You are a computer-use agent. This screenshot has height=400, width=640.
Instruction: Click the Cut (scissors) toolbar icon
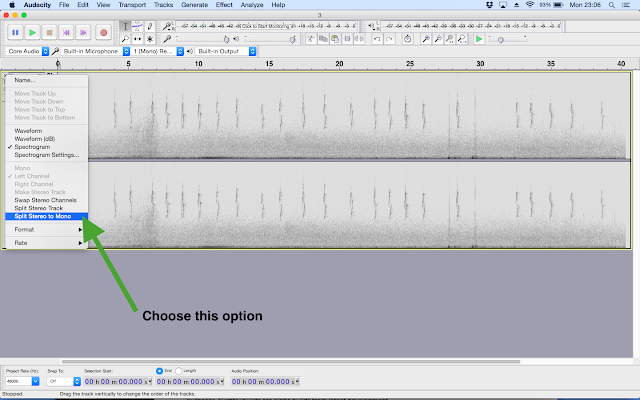point(311,39)
